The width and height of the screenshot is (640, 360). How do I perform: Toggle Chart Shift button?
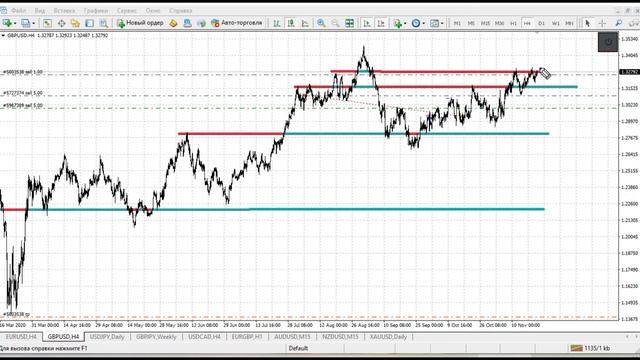pos(381,23)
